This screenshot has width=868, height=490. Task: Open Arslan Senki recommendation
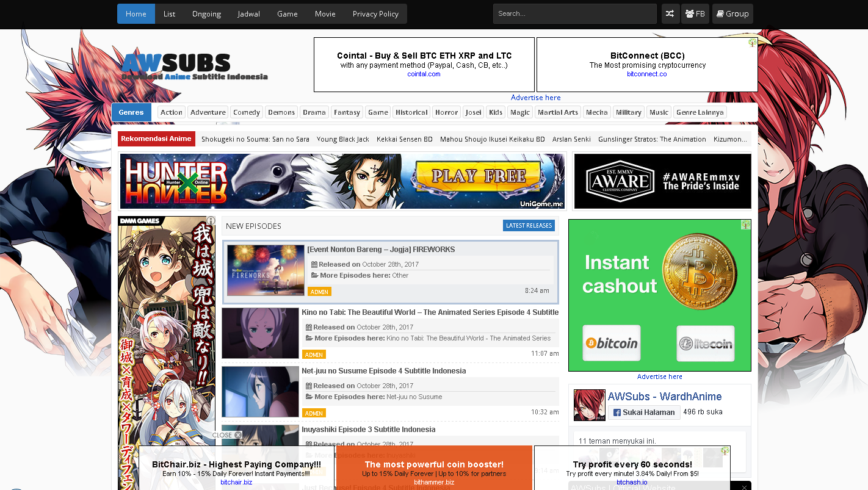pyautogui.click(x=571, y=139)
